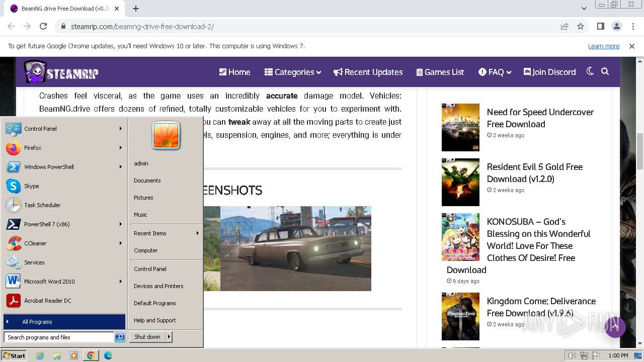Click the system clock showing 1:00 PM

pyautogui.click(x=618, y=355)
